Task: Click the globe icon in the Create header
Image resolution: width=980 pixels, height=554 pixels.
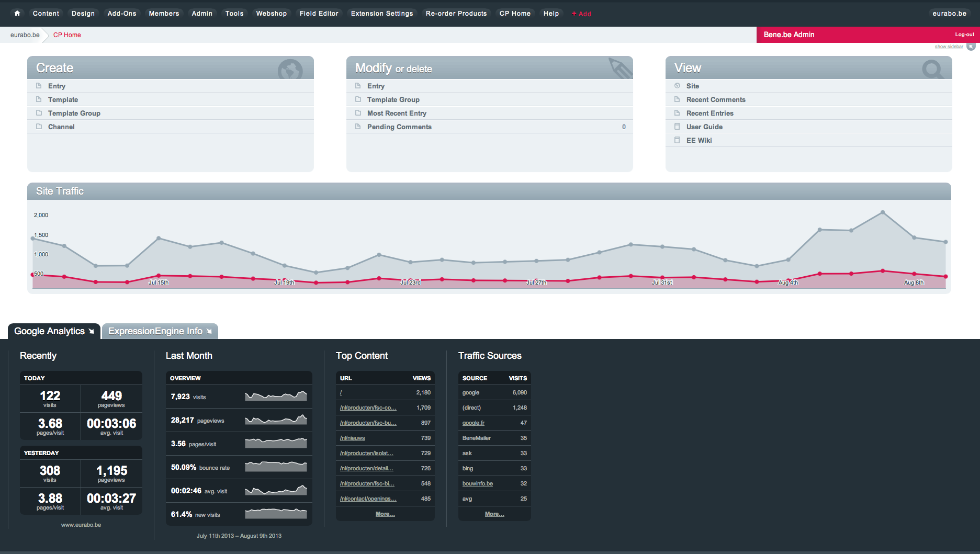Action: coord(290,69)
